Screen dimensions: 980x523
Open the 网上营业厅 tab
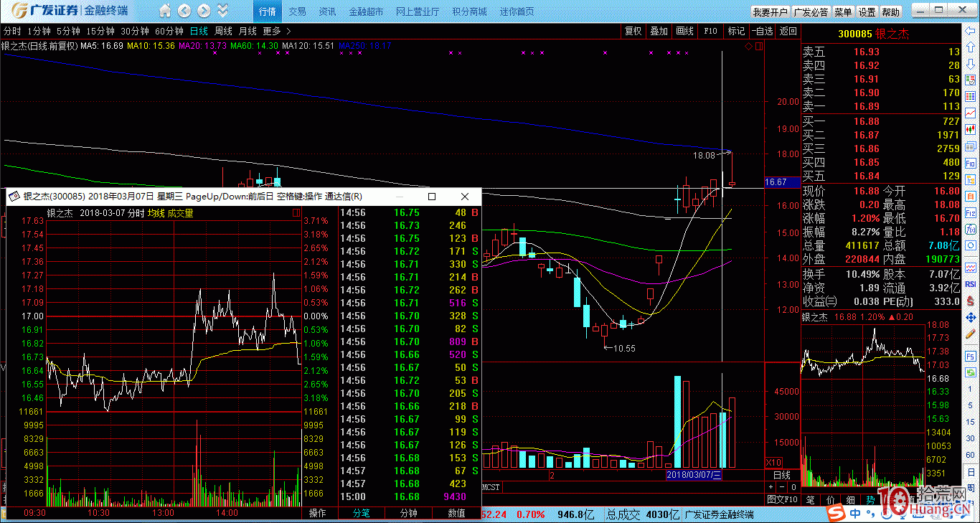[x=418, y=11]
